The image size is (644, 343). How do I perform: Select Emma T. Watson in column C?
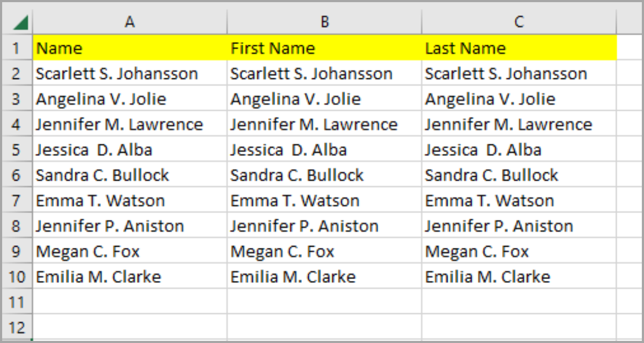[x=489, y=201]
